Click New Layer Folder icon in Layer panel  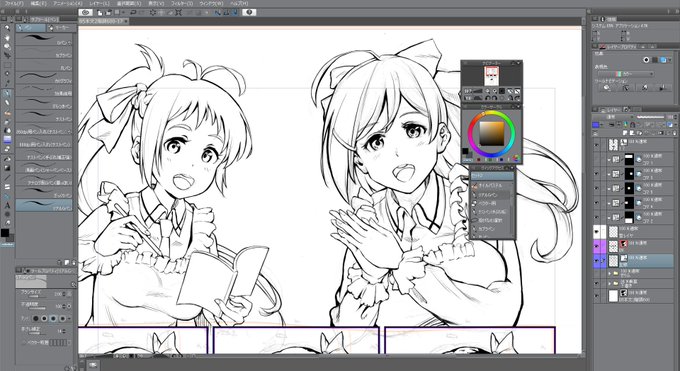pyautogui.click(x=638, y=132)
